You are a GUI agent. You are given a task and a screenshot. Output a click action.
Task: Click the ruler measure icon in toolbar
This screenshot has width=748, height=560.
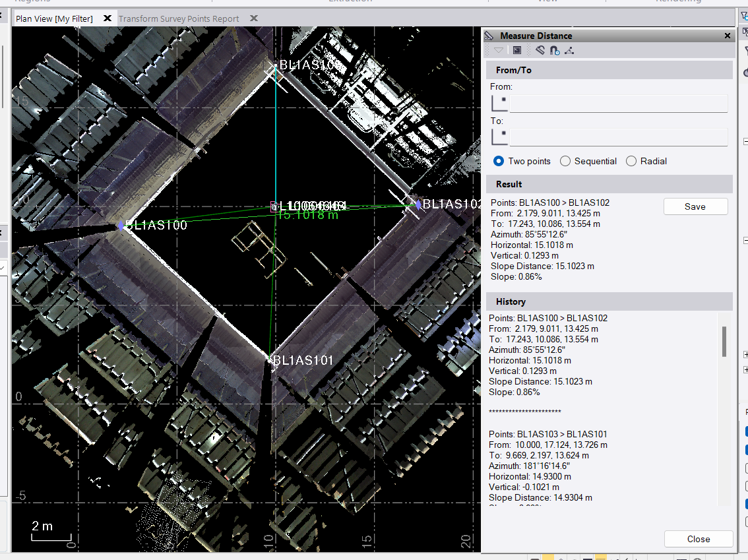[x=540, y=50]
